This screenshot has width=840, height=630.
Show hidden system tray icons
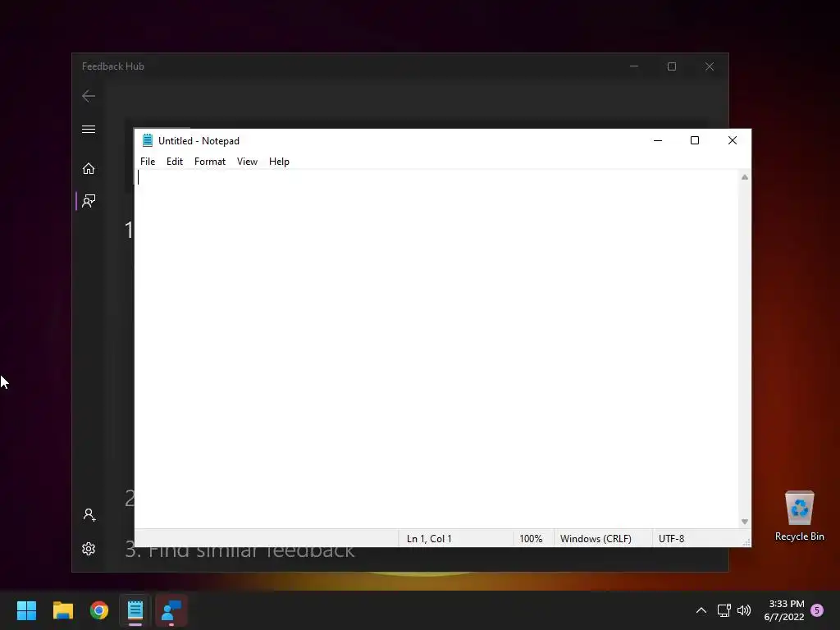701,610
